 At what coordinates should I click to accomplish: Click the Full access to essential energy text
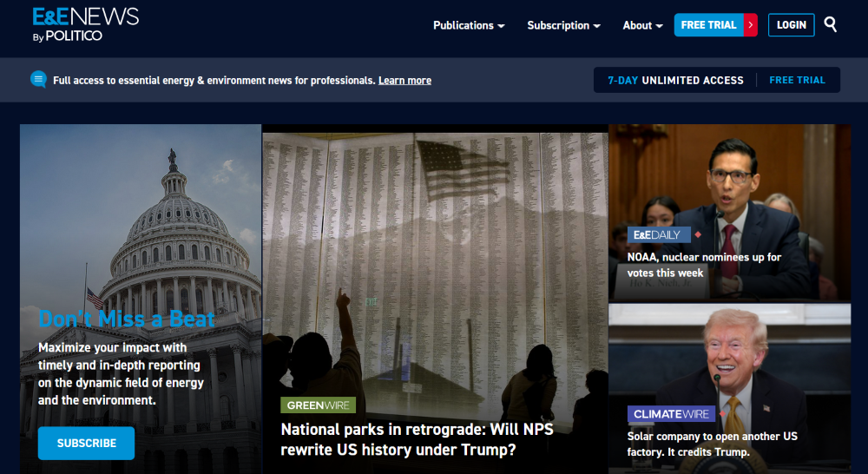[214, 80]
